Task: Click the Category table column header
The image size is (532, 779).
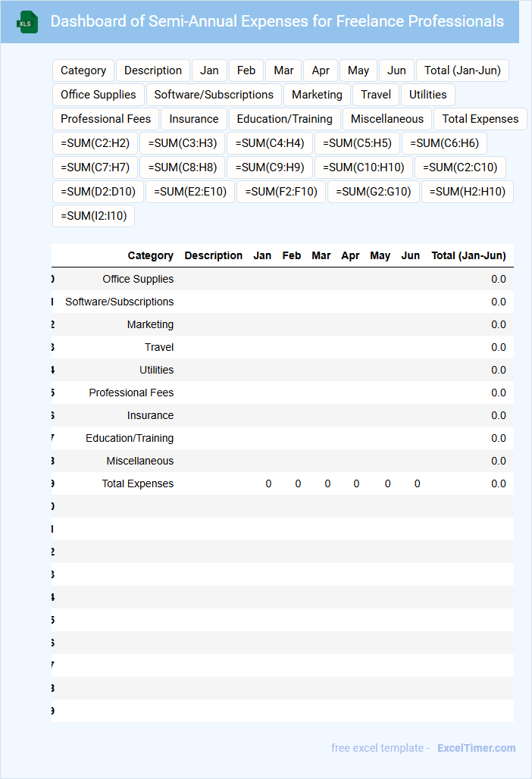Action: 150,256
